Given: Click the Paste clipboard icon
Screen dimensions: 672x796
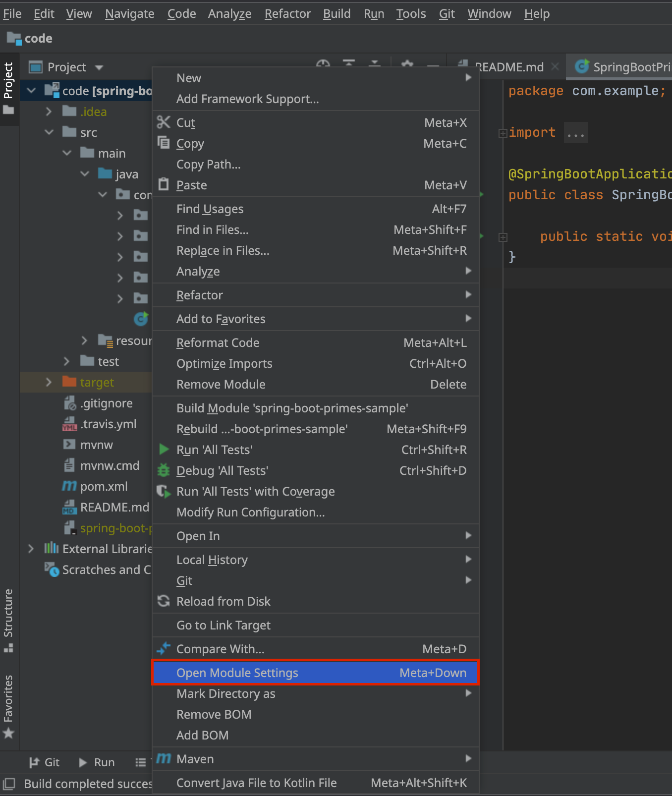Looking at the screenshot, I should click(164, 184).
